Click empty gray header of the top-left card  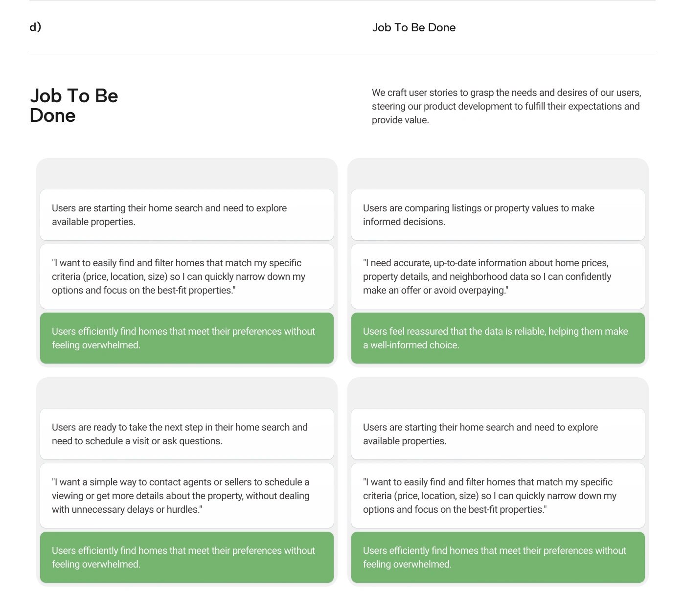[x=186, y=174]
